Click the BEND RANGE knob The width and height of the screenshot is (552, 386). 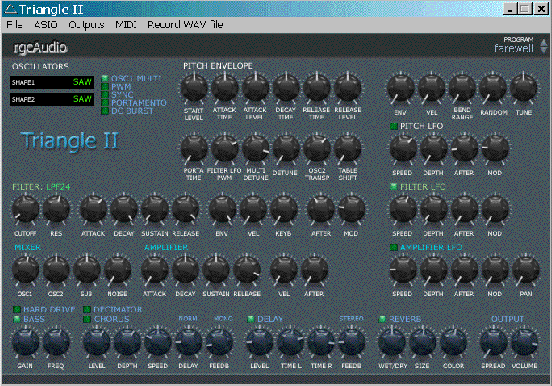pyautogui.click(x=462, y=88)
